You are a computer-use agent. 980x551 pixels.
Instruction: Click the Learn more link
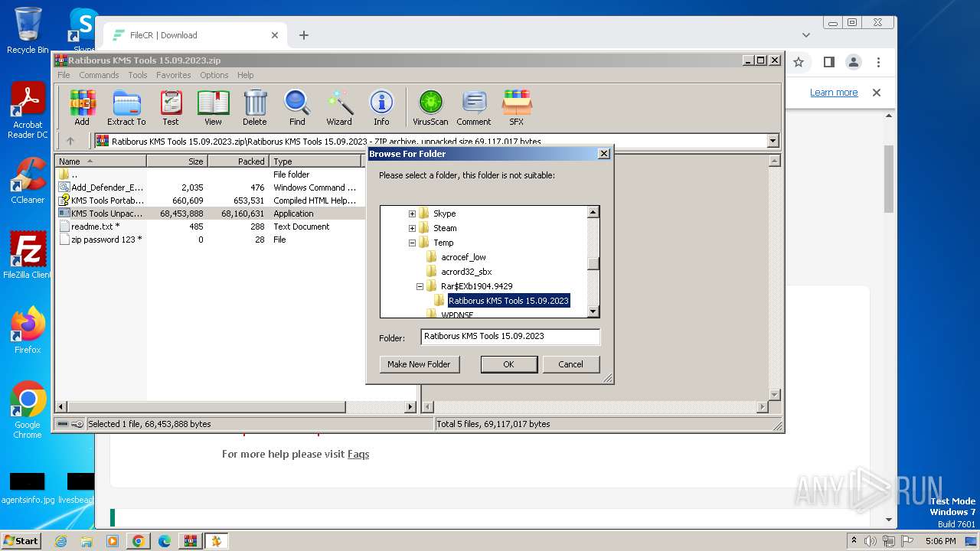(x=834, y=93)
